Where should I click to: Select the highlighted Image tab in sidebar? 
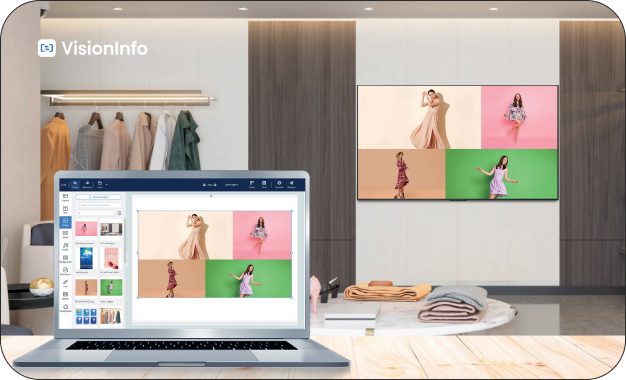pyautogui.click(x=65, y=222)
